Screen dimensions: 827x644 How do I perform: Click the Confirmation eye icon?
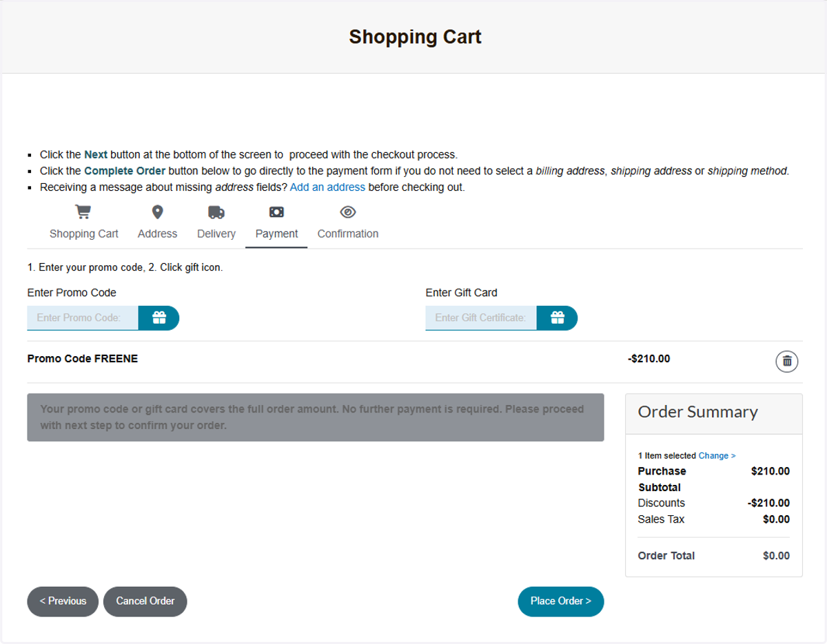pyautogui.click(x=348, y=212)
